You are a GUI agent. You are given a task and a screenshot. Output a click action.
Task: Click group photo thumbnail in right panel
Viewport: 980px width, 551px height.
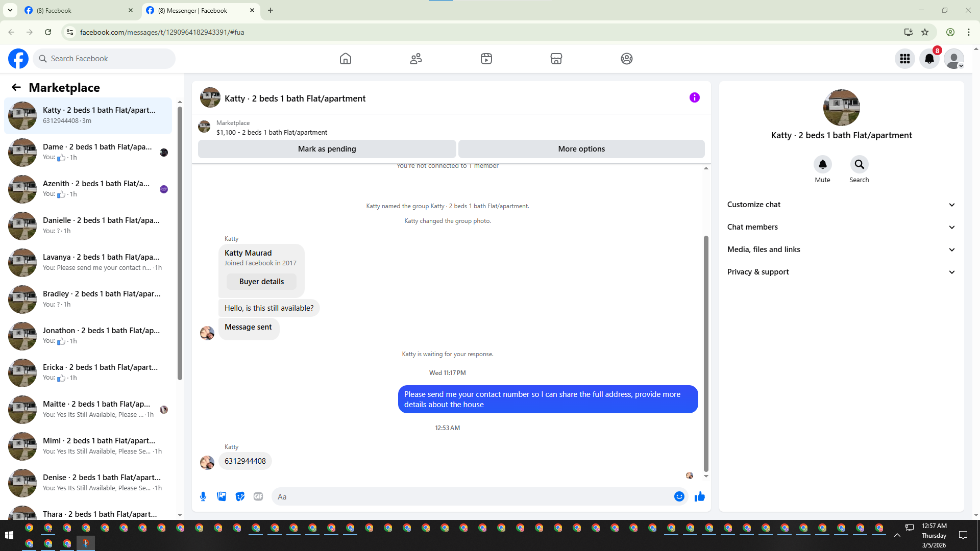click(842, 108)
